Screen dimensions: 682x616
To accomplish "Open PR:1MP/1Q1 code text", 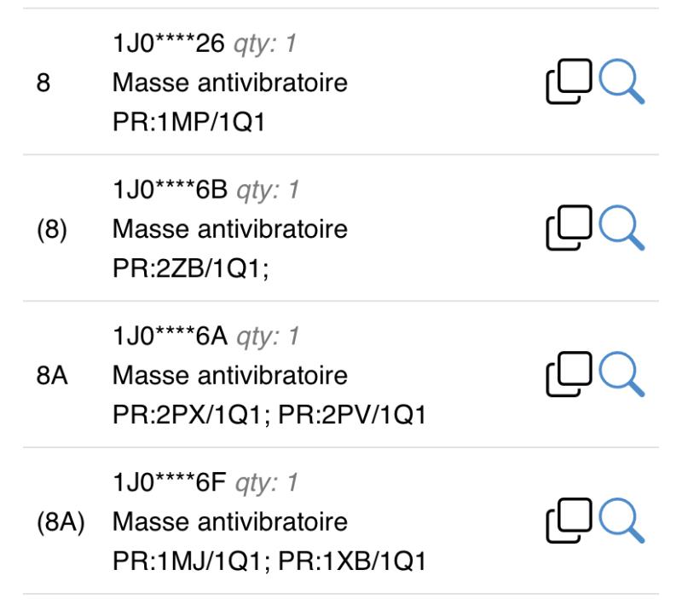I will tap(188, 122).
